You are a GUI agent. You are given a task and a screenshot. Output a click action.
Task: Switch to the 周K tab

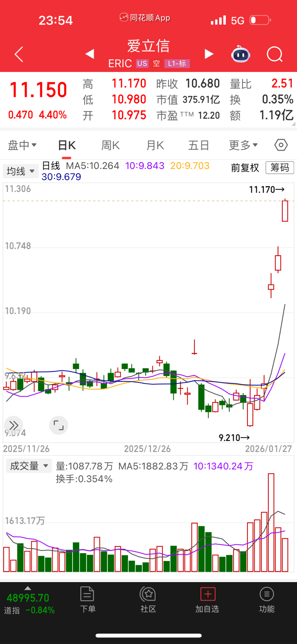pos(110,145)
